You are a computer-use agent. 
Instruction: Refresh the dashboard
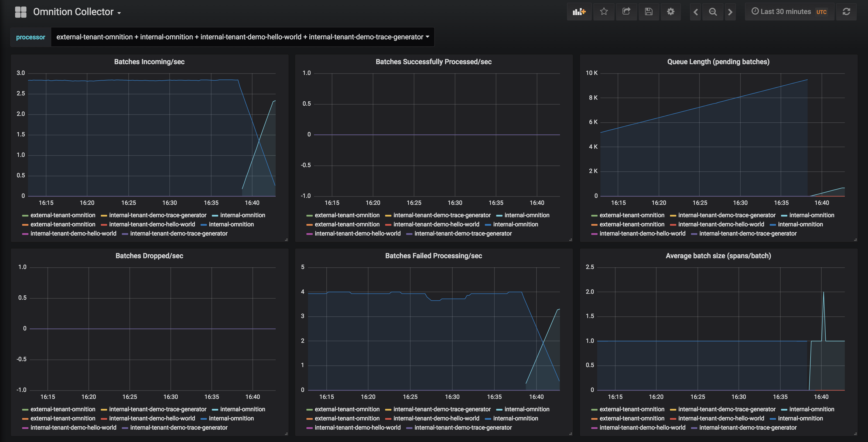click(x=846, y=12)
